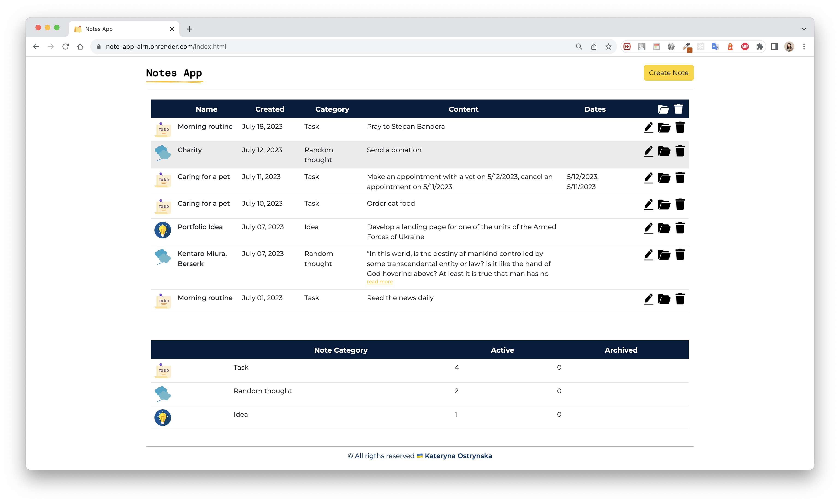The width and height of the screenshot is (840, 504).
Task: Select the Notes App browser tab
Action: click(124, 29)
